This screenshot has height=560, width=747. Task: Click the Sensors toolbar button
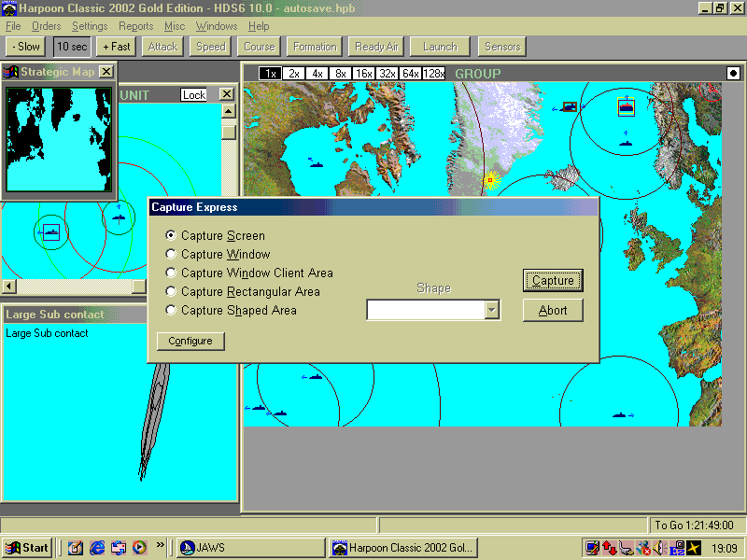[502, 47]
